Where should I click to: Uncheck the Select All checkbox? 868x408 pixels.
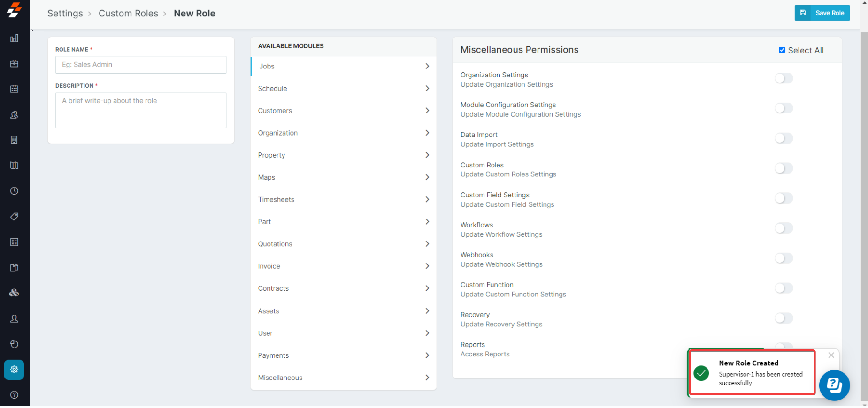[x=782, y=50]
